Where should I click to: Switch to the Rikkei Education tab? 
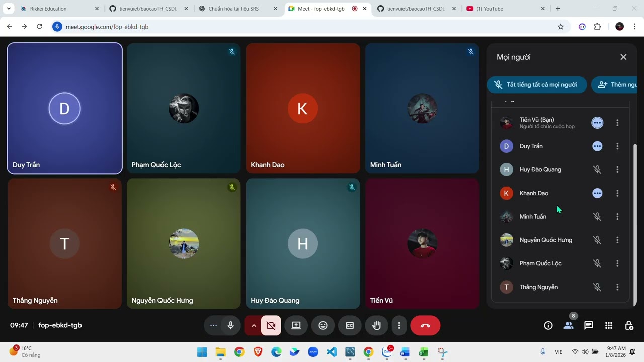click(x=59, y=9)
